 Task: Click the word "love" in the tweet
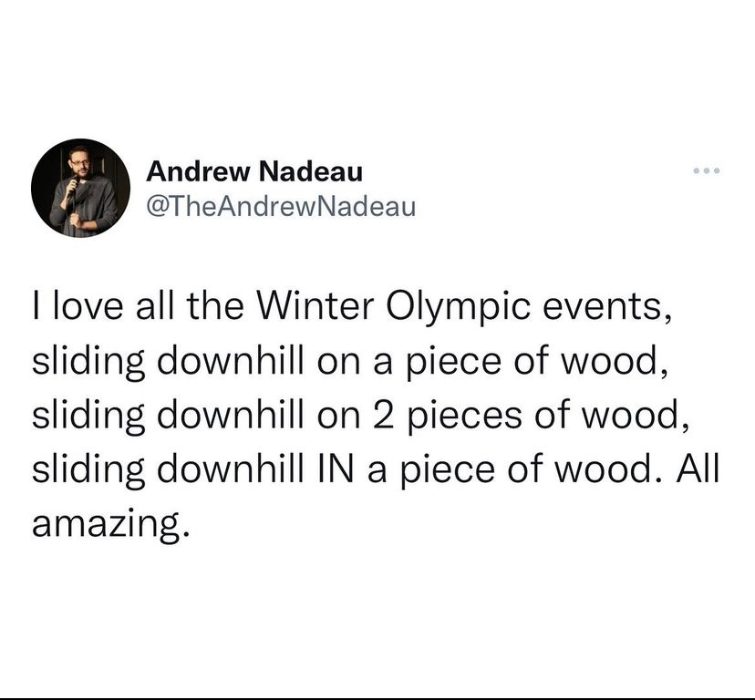[87, 306]
